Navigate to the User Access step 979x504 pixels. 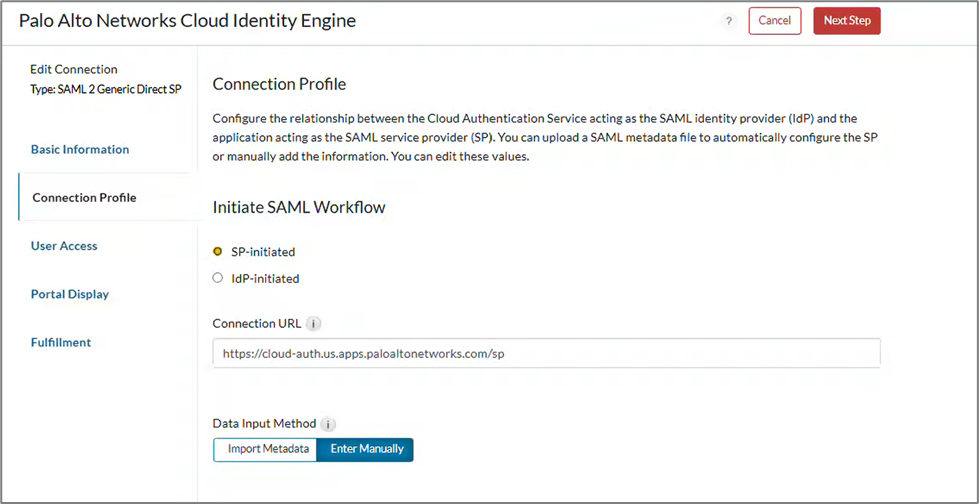(64, 246)
